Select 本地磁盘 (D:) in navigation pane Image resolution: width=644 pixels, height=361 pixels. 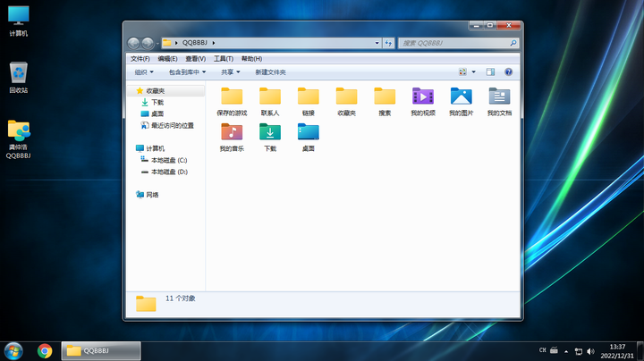[x=165, y=172]
